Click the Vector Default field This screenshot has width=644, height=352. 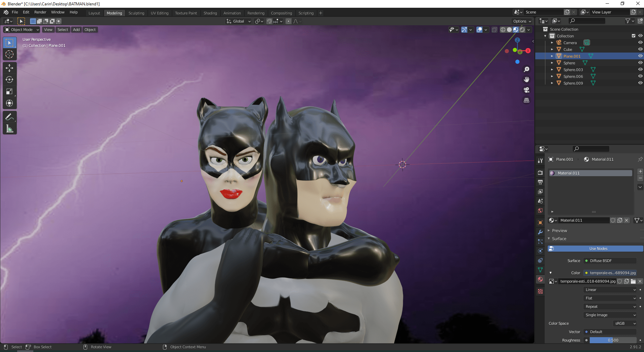tap(610, 332)
